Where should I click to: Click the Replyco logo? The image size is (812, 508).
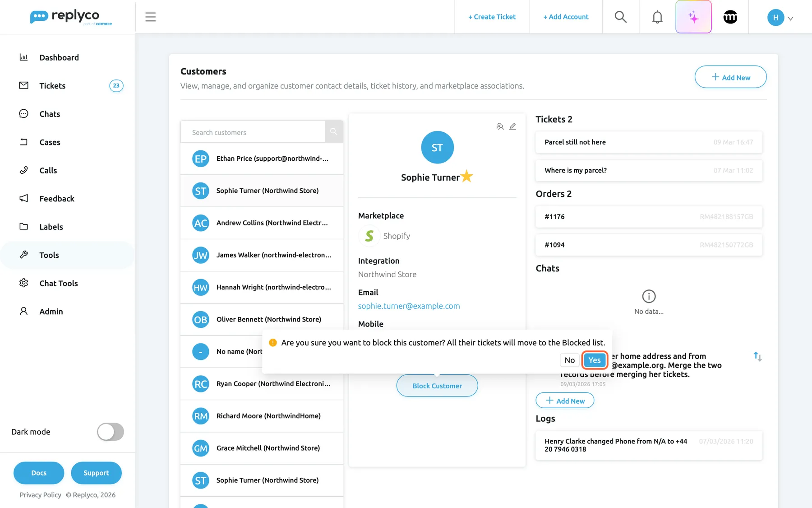point(71,17)
